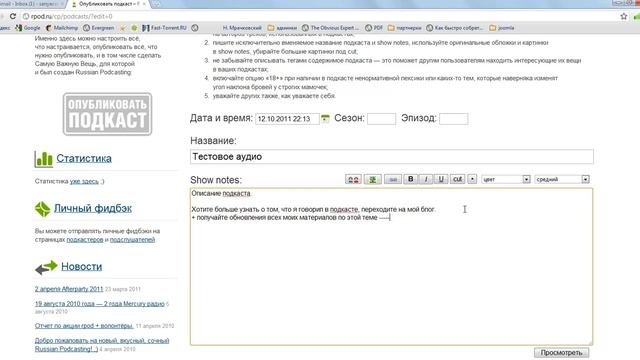Click the Дата и время input field
Screen dimensions: 640x360
[x=287, y=119]
